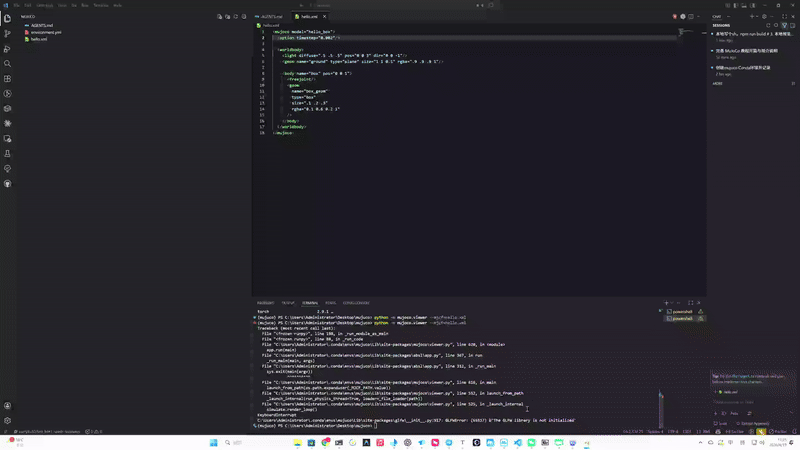Expand MORE sessions in chat panel

click(717, 83)
